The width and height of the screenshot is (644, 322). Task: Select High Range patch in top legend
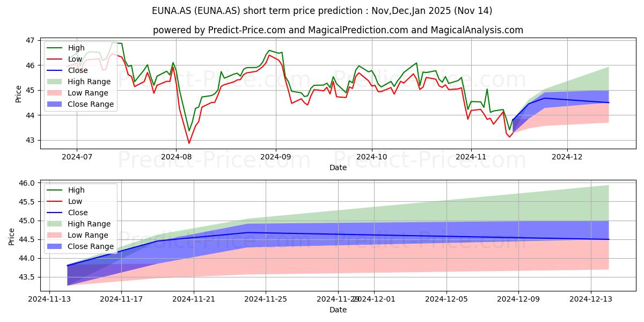coord(56,82)
